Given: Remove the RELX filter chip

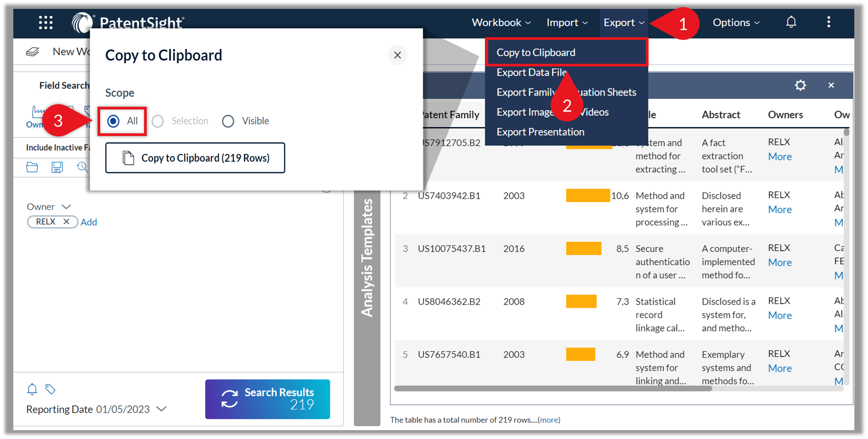Looking at the screenshot, I should click(67, 221).
